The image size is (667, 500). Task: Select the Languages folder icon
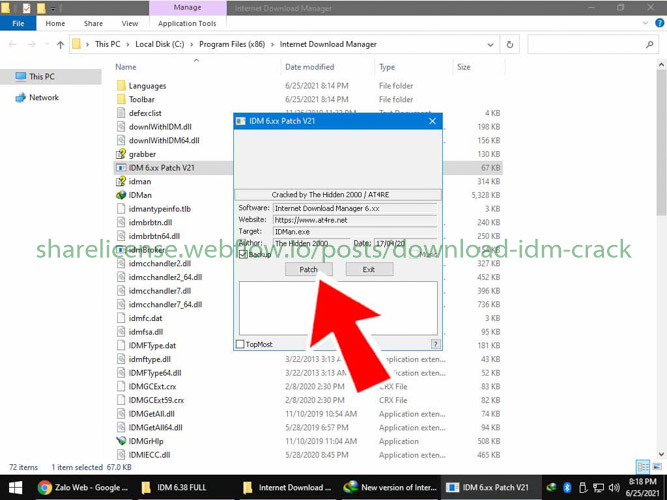click(x=121, y=86)
